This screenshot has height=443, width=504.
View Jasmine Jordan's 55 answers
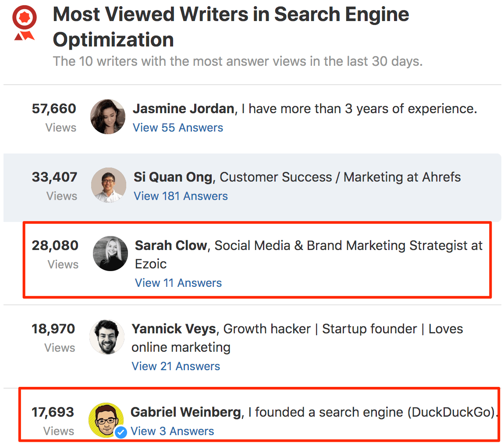click(177, 128)
